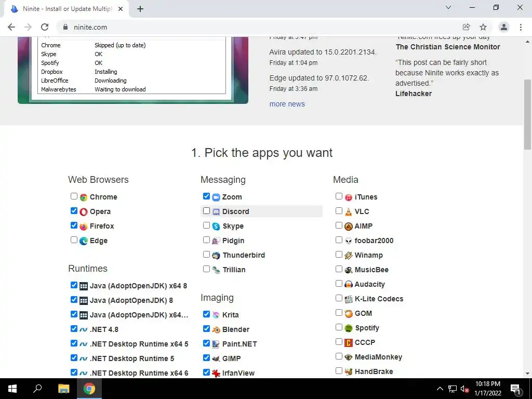The height and width of the screenshot is (399, 532).
Task: Open the Windows Start menu
Action: [x=12, y=389]
